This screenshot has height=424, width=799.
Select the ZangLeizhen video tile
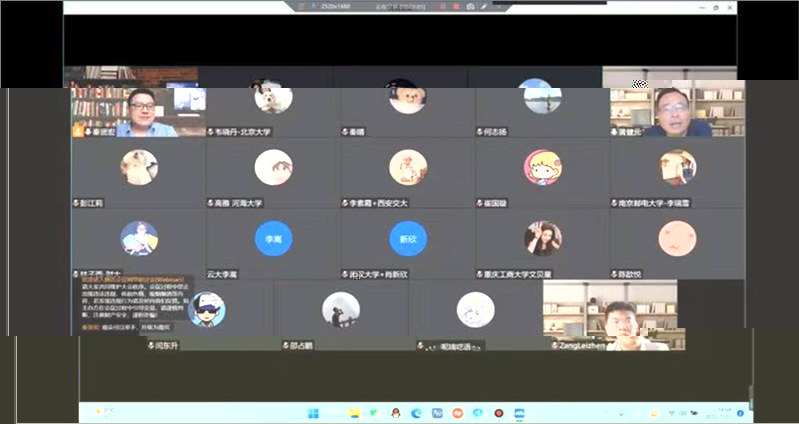(x=610, y=315)
